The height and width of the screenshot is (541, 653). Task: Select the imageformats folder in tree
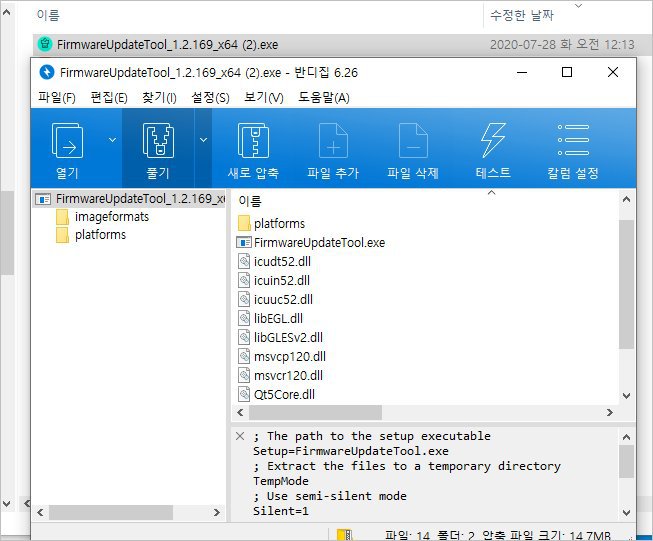pos(111,217)
